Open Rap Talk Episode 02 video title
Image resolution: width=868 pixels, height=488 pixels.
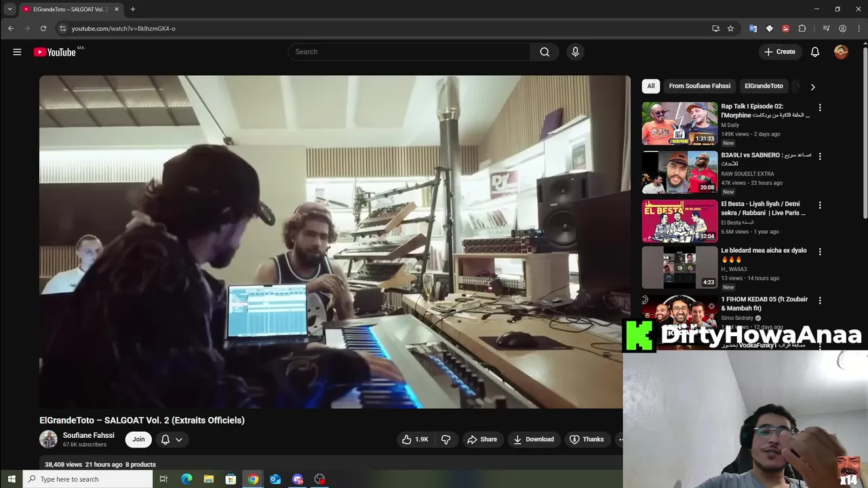pyautogui.click(x=765, y=111)
